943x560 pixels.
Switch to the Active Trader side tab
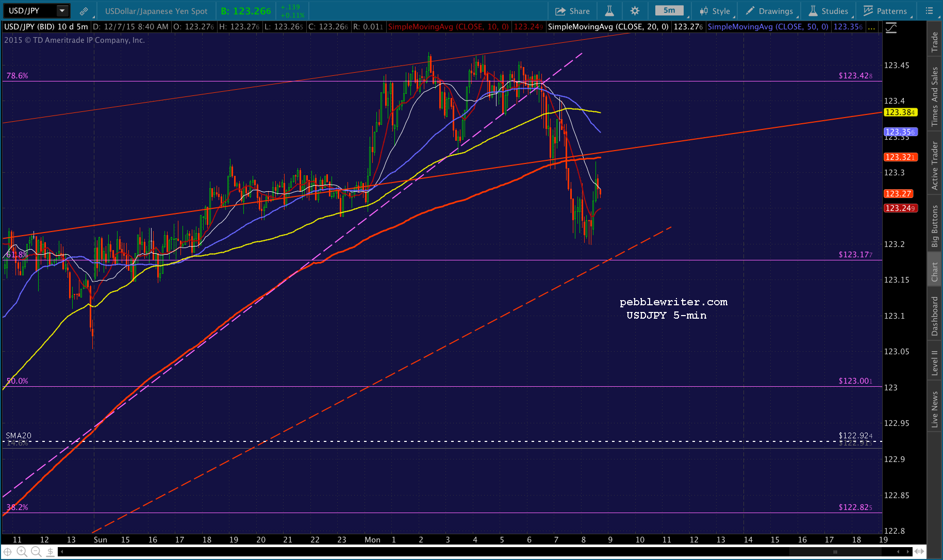pos(934,166)
